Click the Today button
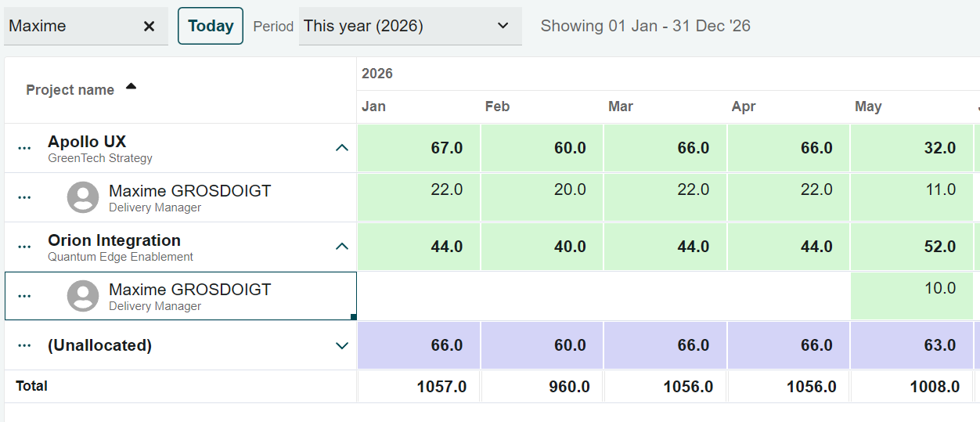Image resolution: width=980 pixels, height=422 pixels. tap(211, 26)
